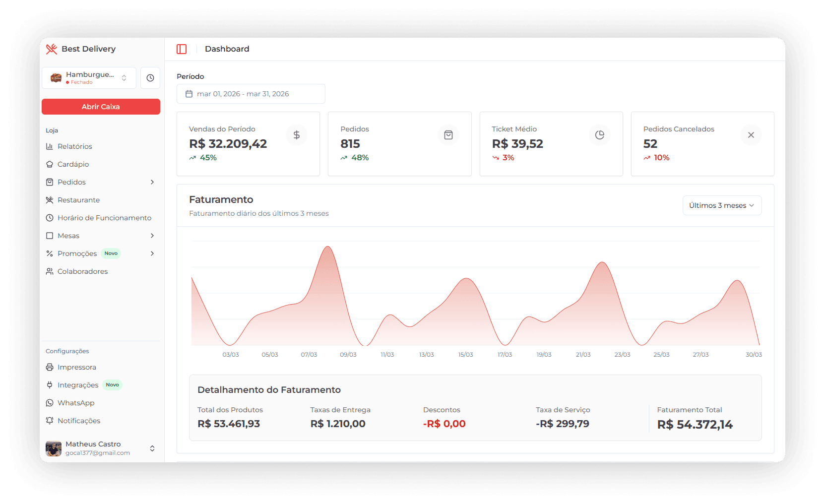Open the Hamburgue... store selector

[x=89, y=77]
